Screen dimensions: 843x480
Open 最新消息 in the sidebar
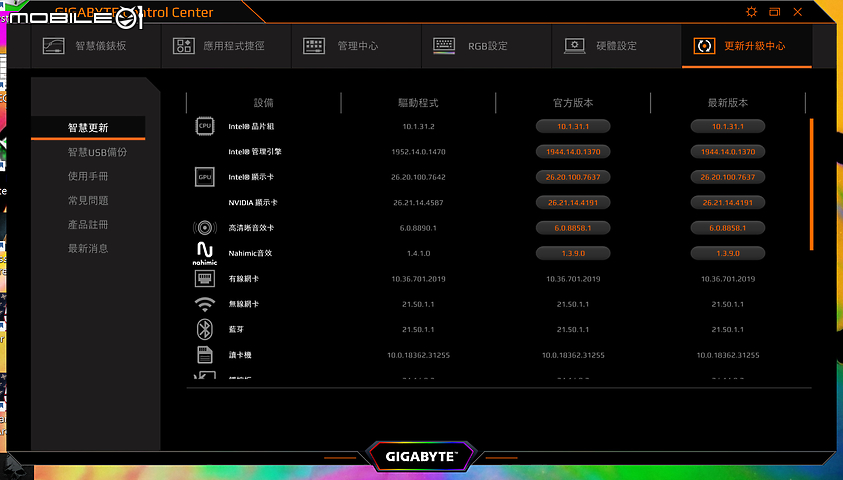88,248
